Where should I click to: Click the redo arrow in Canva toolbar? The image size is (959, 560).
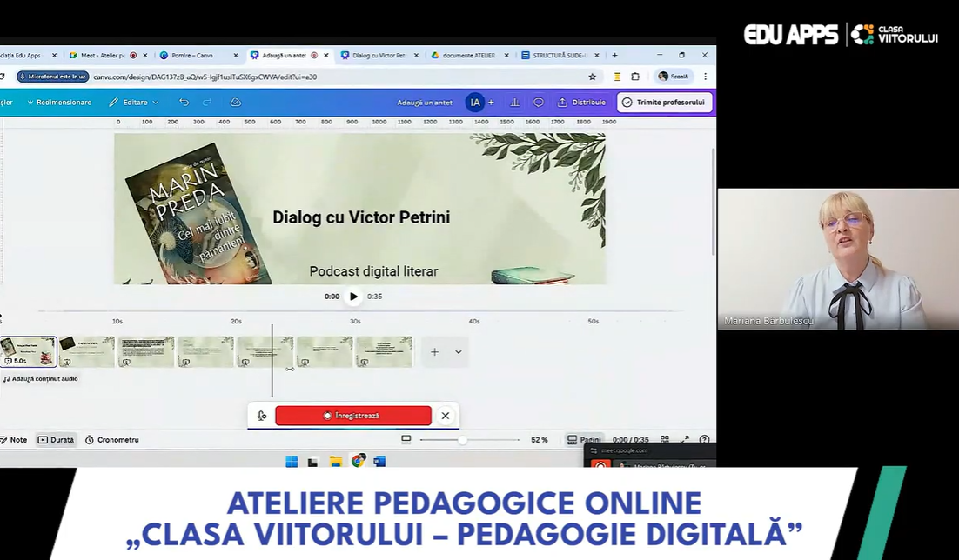click(207, 102)
